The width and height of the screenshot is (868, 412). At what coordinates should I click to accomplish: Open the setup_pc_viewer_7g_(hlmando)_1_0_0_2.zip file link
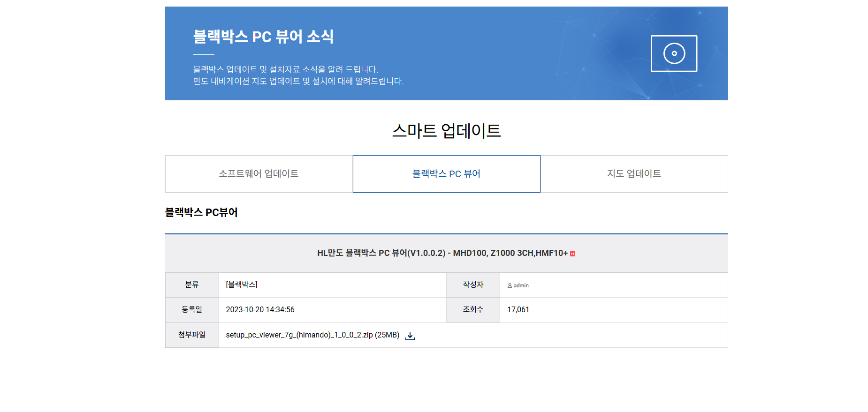[312, 335]
